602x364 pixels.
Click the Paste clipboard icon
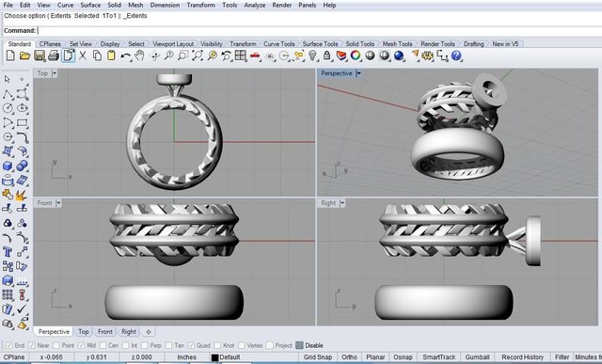111,56
